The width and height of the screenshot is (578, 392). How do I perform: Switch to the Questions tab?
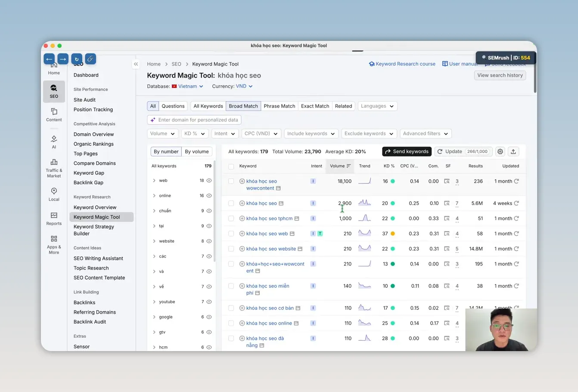click(x=173, y=106)
